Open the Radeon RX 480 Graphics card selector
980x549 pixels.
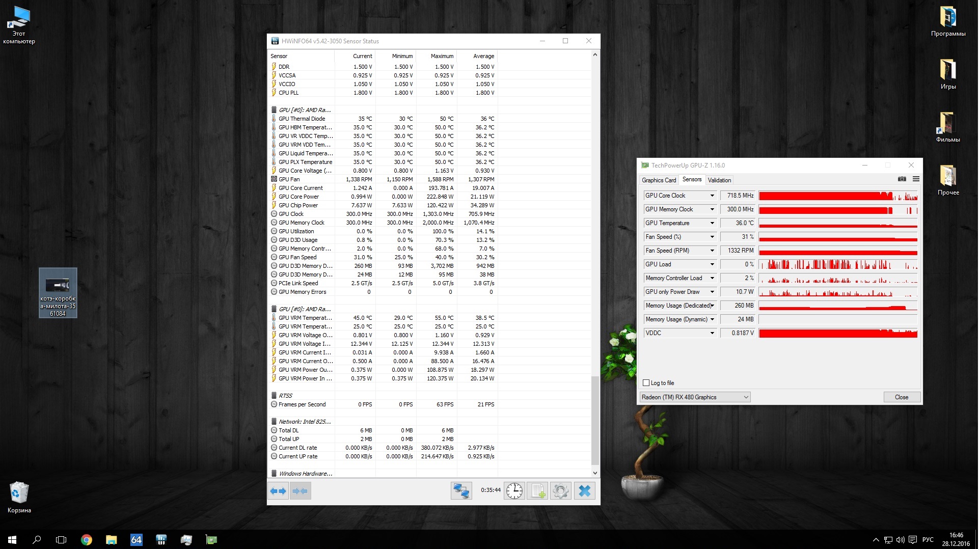[695, 397]
